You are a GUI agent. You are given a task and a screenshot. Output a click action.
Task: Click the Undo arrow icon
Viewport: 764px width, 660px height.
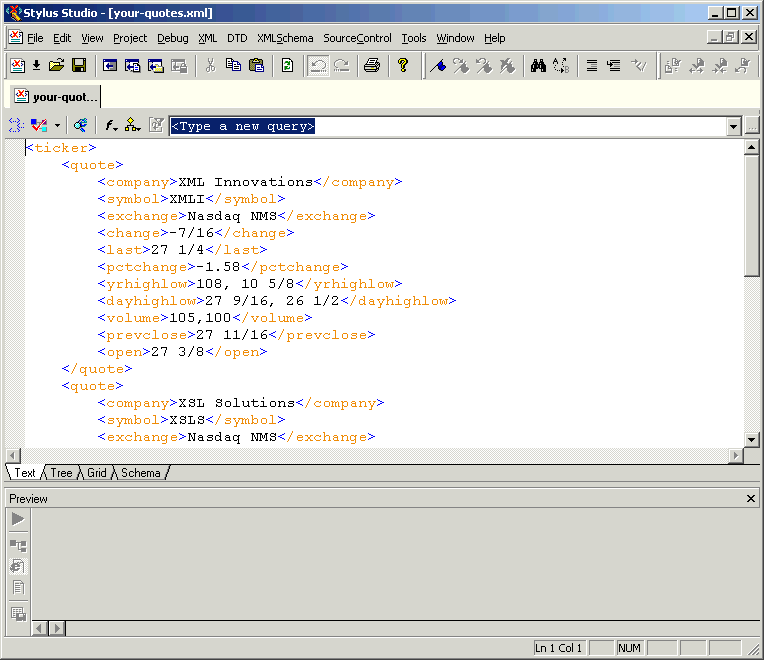point(318,66)
